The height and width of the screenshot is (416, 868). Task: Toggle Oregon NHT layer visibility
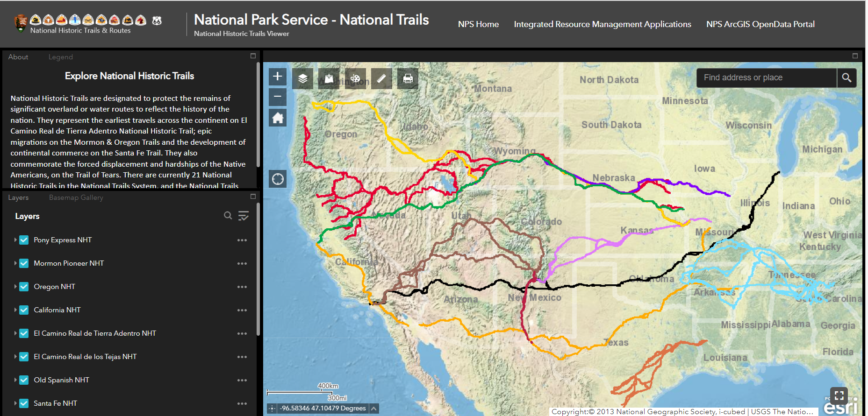click(x=24, y=287)
